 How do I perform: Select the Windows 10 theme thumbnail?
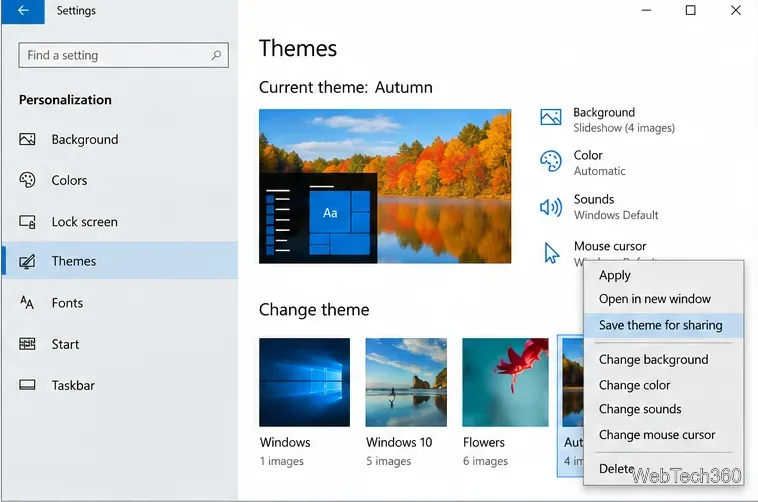click(x=406, y=382)
